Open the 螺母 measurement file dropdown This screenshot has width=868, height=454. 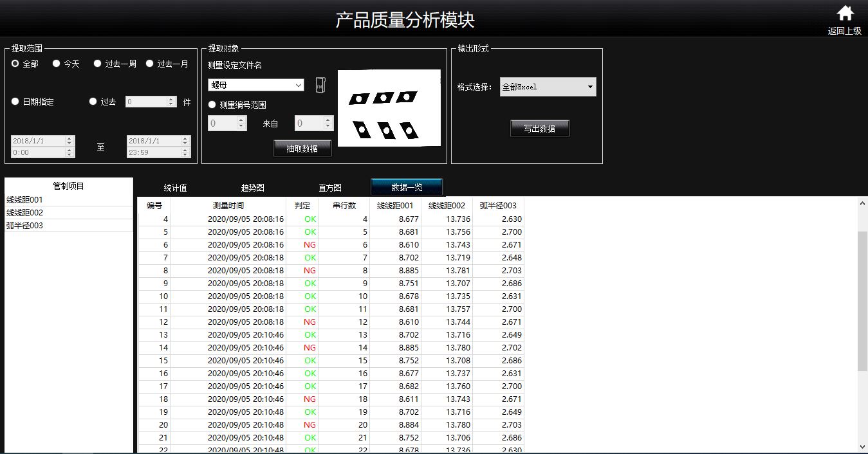[256, 85]
